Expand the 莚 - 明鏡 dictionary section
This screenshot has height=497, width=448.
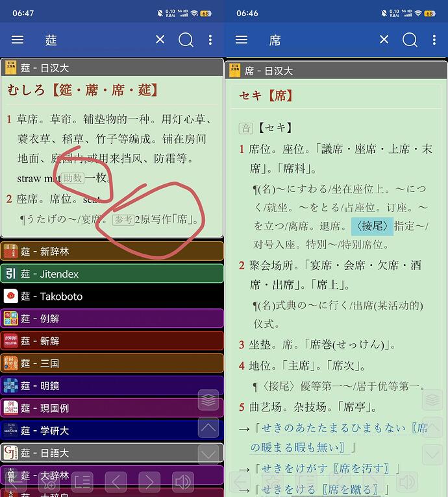click(x=112, y=386)
